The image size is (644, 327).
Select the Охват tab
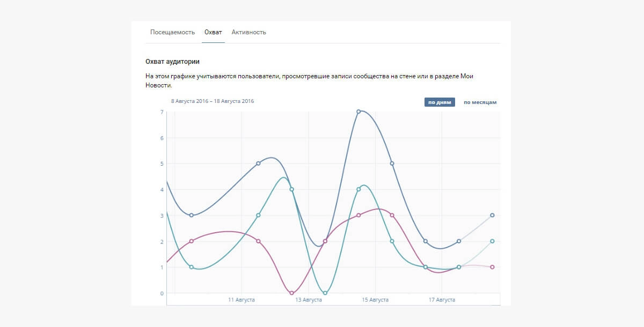tap(213, 32)
